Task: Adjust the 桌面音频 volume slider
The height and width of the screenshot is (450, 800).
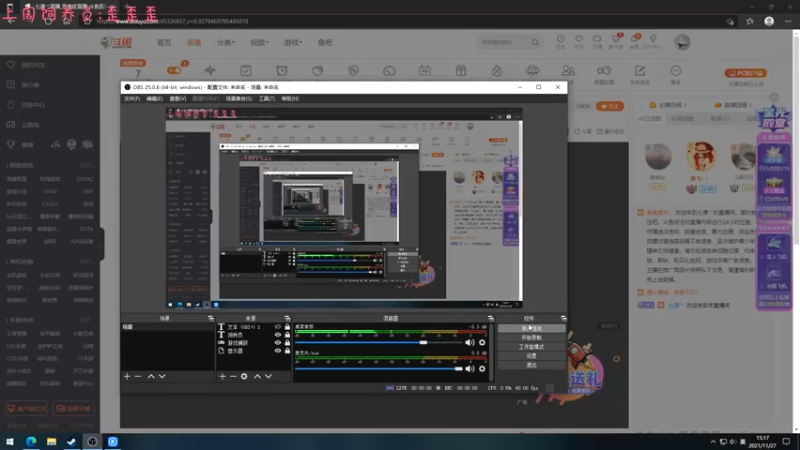Action: (379, 342)
